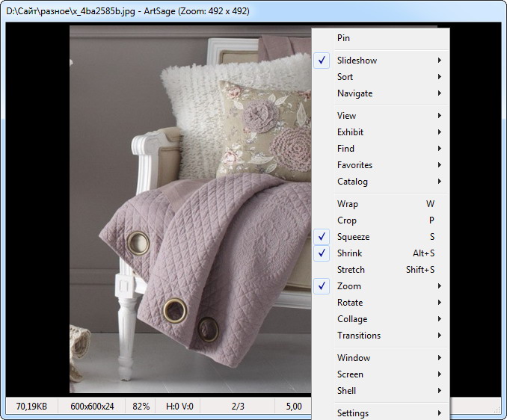
Task: Expand the Exhibit submenu arrow
Action: point(440,132)
